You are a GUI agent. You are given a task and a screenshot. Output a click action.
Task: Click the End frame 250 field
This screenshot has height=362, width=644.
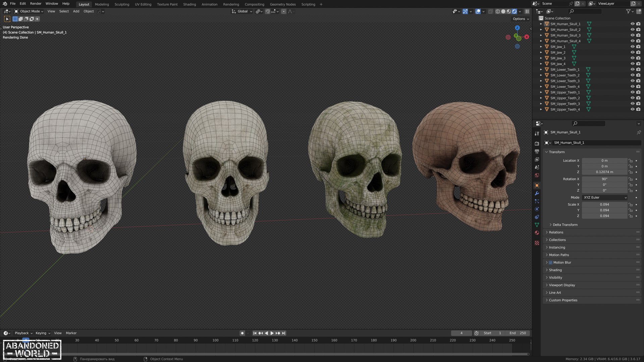518,333
